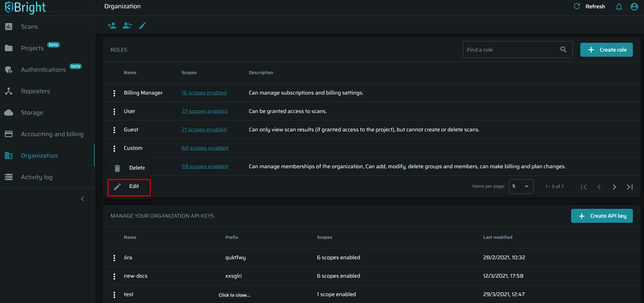The image size is (644, 303).
Task: Click the notifications bell icon
Action: point(619,7)
